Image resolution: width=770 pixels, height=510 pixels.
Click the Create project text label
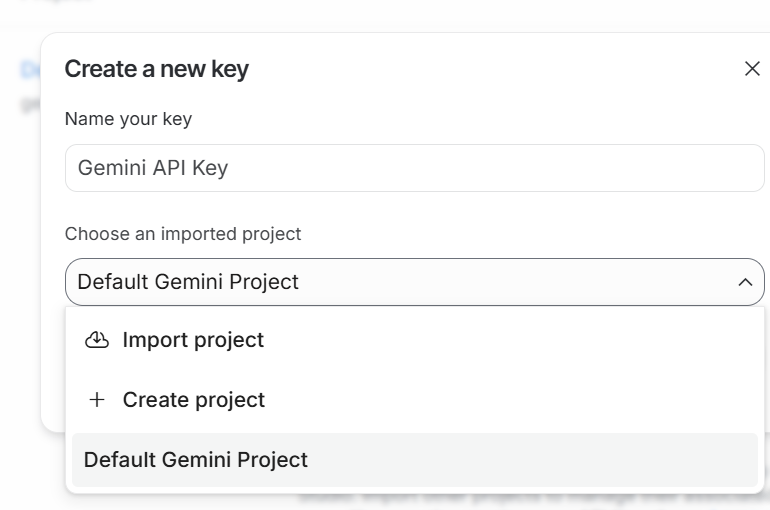coord(194,400)
